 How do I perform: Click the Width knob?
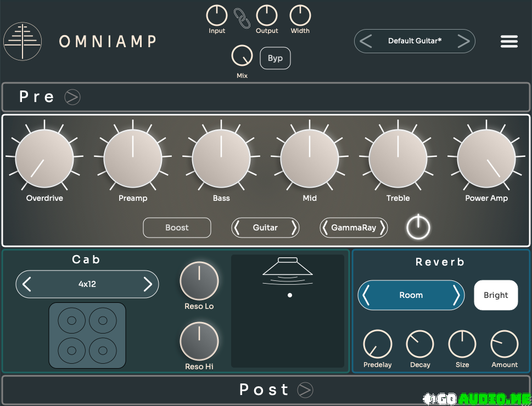300,15
